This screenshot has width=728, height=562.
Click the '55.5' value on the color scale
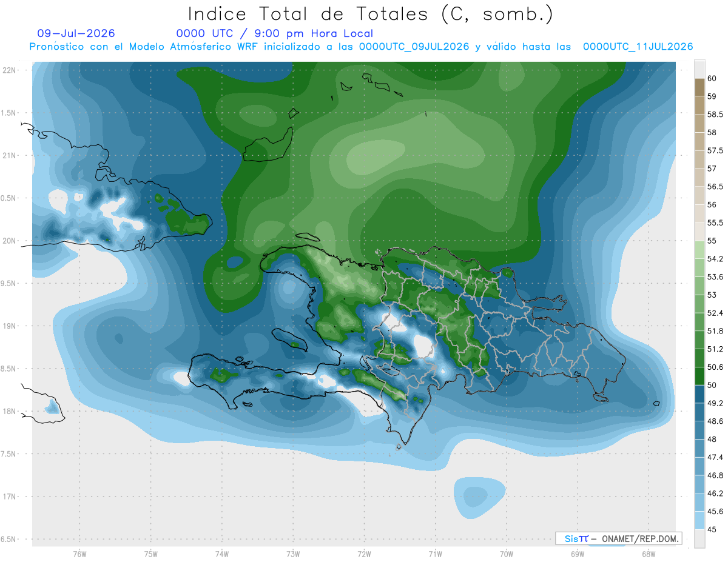click(x=715, y=222)
